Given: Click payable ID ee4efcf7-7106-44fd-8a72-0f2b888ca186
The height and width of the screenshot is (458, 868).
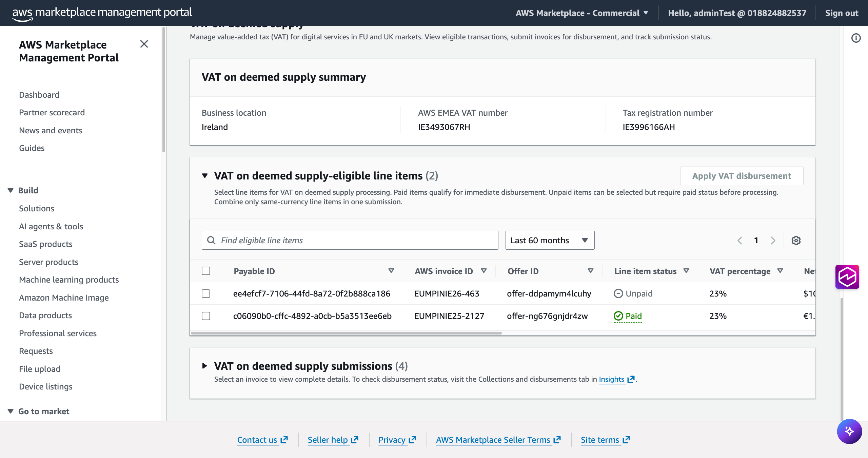Looking at the screenshot, I should (x=312, y=293).
